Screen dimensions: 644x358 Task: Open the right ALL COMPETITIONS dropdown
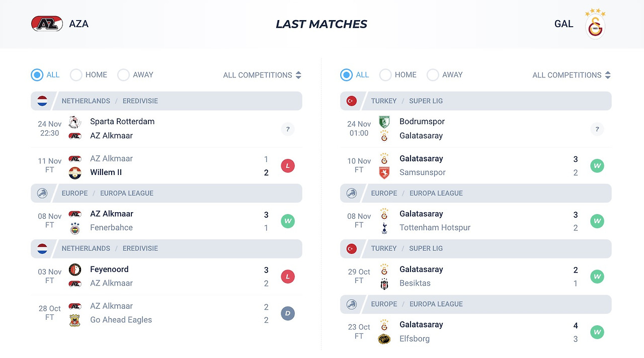coord(572,75)
